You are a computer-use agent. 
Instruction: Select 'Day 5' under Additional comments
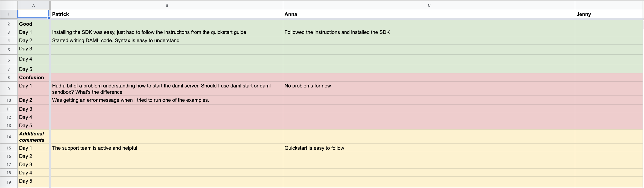(33, 182)
